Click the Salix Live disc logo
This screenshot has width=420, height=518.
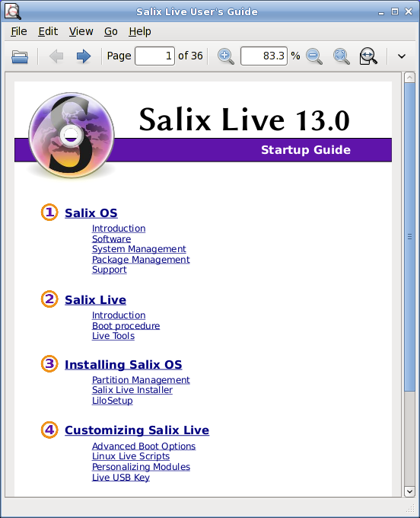72,135
